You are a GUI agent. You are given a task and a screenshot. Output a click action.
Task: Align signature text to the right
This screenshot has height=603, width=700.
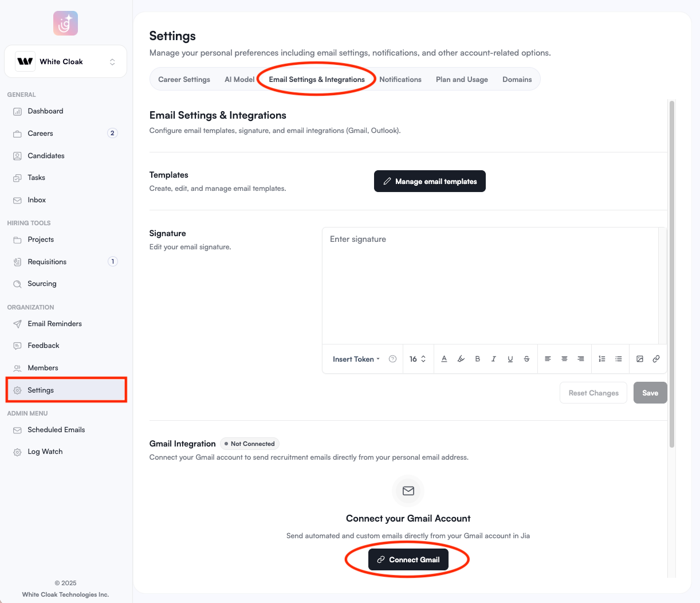[580, 359]
